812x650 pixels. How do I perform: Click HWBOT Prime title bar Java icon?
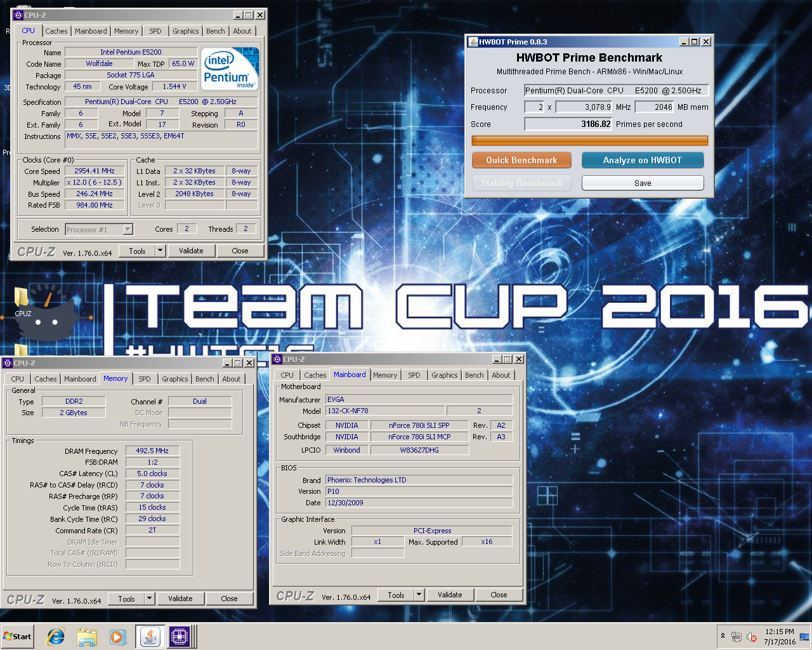click(473, 42)
